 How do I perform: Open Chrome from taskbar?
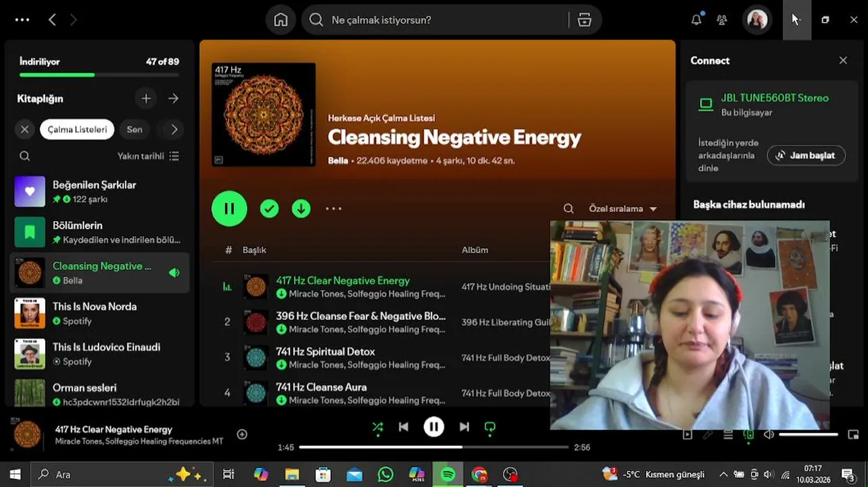tap(479, 475)
